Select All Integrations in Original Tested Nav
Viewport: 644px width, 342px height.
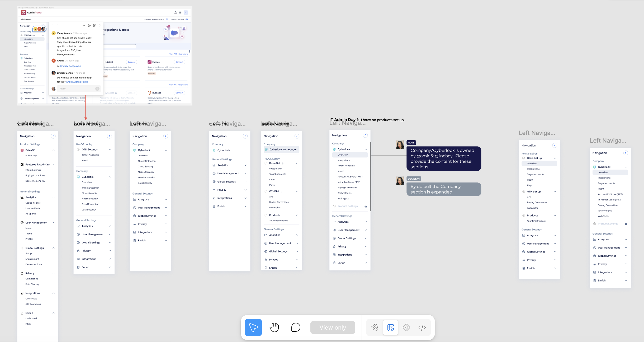click(x=33, y=304)
